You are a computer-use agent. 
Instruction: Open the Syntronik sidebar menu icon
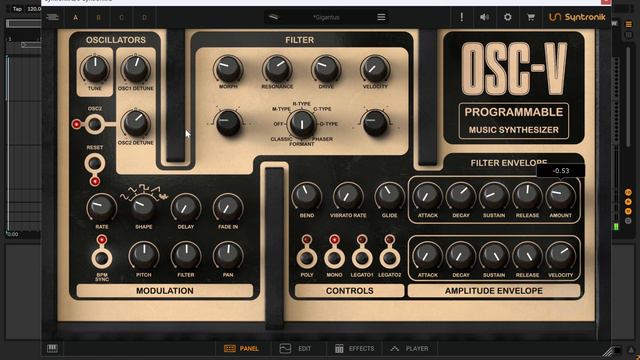[x=52, y=17]
